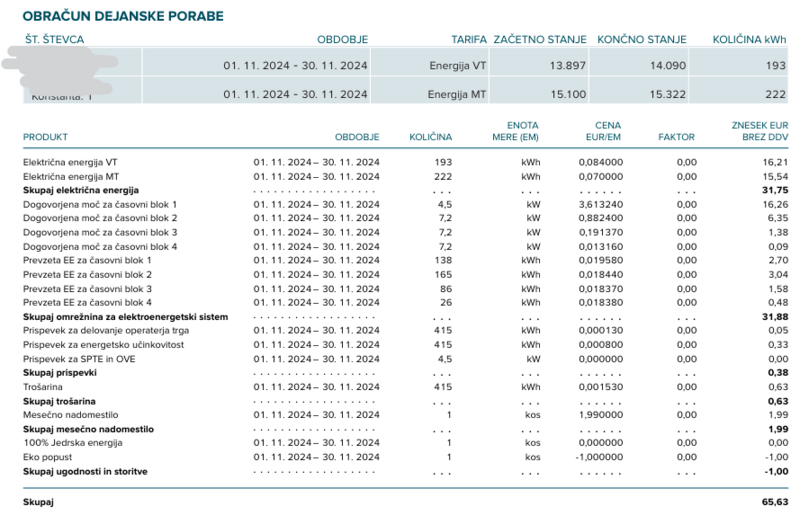Select the start reading value 13.897

[567, 65]
